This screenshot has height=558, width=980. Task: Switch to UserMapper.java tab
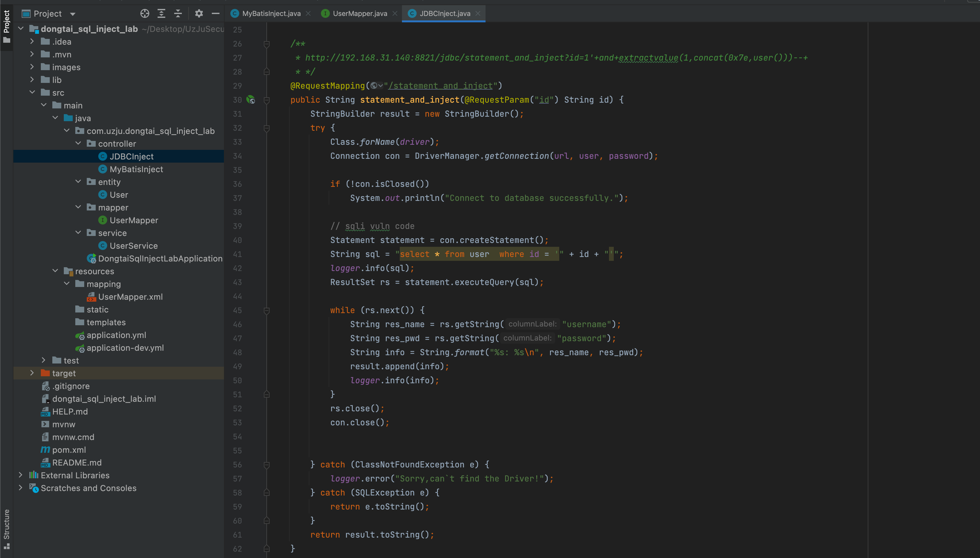[359, 13]
